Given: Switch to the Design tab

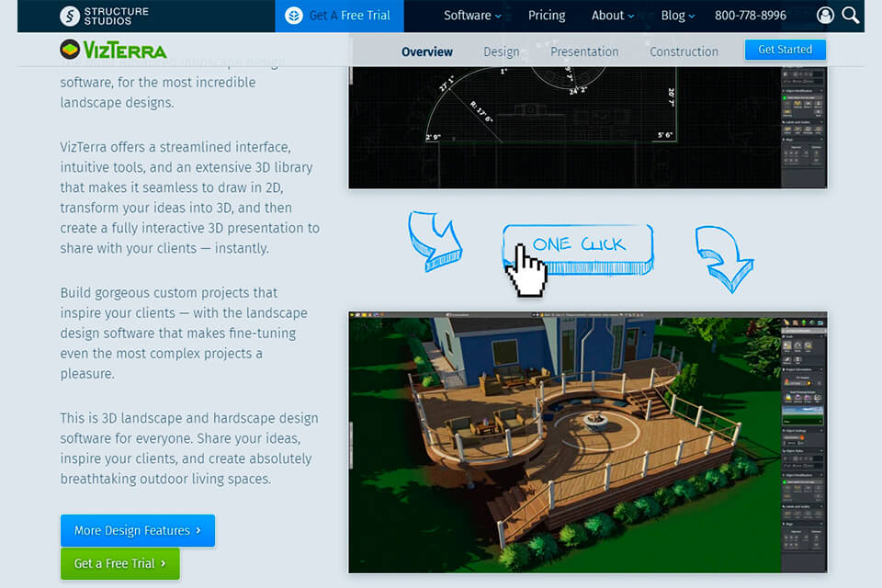Looking at the screenshot, I should point(502,51).
